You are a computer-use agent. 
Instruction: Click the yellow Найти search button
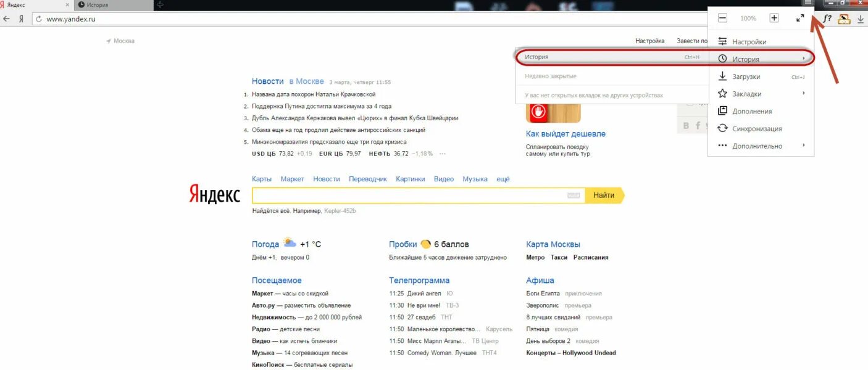[x=604, y=195]
